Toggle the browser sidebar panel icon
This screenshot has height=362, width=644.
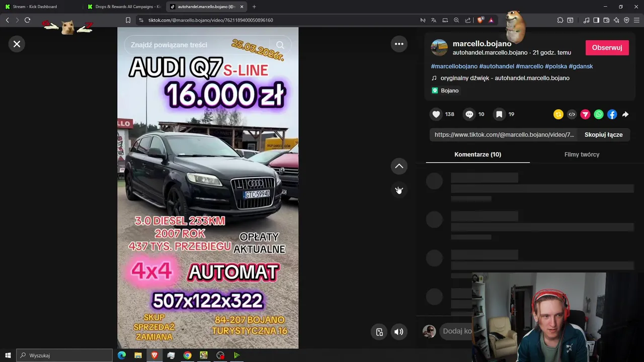coord(596,20)
